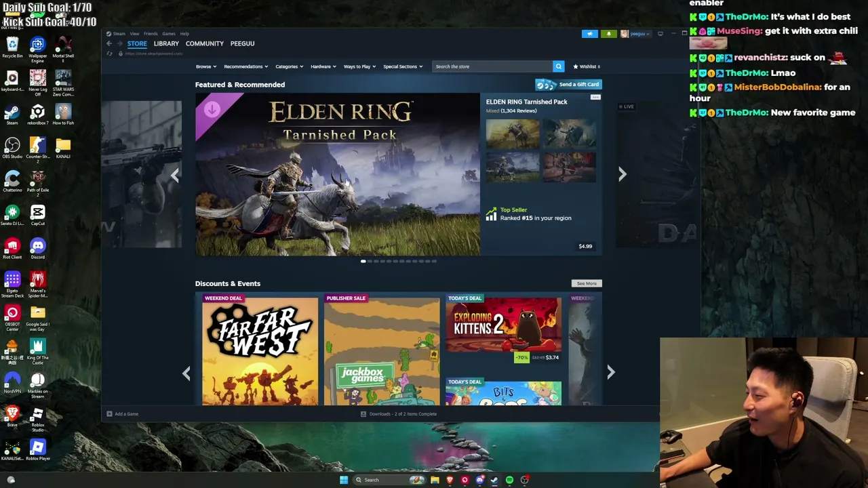
Task: Open Riot Client desktop icon
Action: tap(12, 249)
